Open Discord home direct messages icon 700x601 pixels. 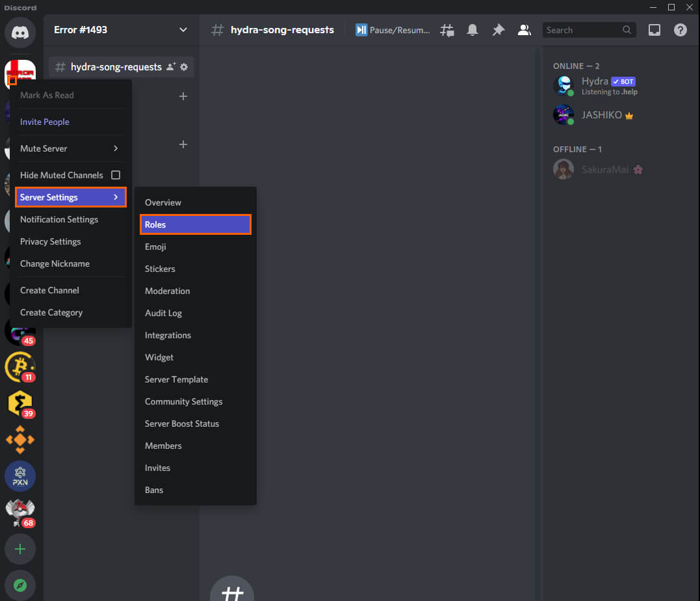point(20,33)
